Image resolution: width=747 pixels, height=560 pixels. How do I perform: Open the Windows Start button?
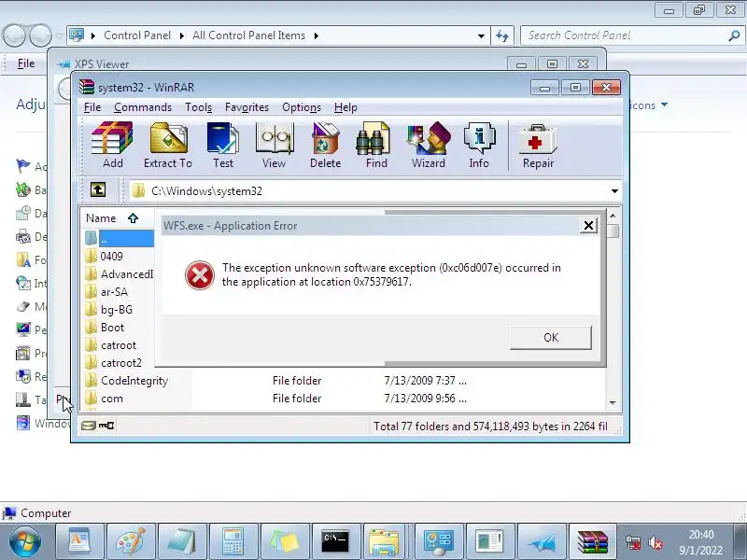[25, 541]
